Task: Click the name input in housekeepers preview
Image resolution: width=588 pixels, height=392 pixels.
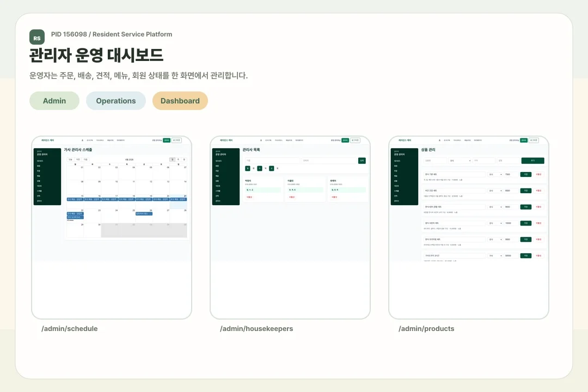Action: pos(273,161)
